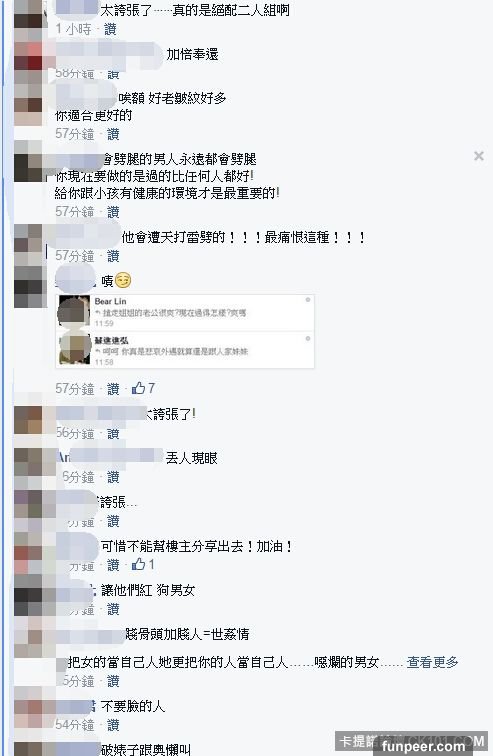The height and width of the screenshot is (756, 493).
Task: Like the comment 讓他們紅 狗男女
Action: point(113,609)
